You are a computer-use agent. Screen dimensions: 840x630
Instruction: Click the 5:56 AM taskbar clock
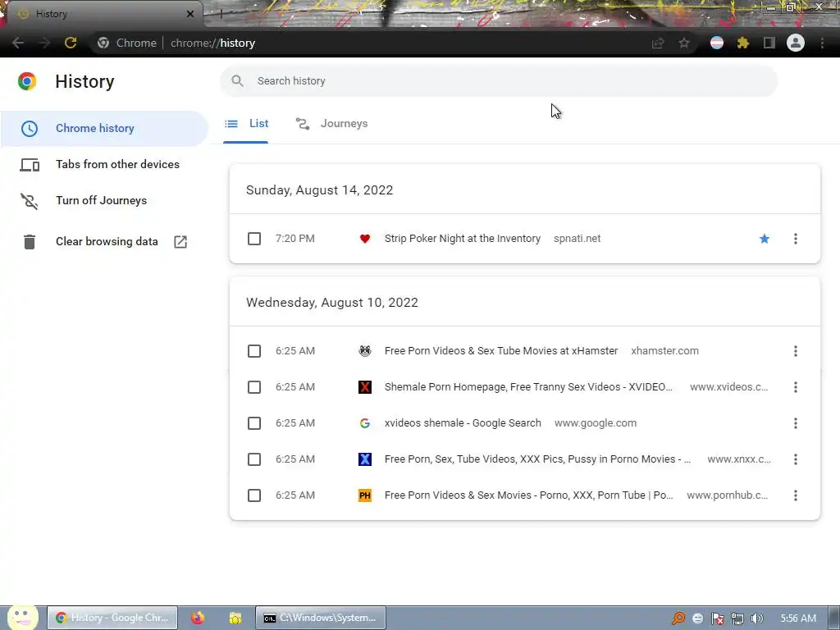(798, 619)
